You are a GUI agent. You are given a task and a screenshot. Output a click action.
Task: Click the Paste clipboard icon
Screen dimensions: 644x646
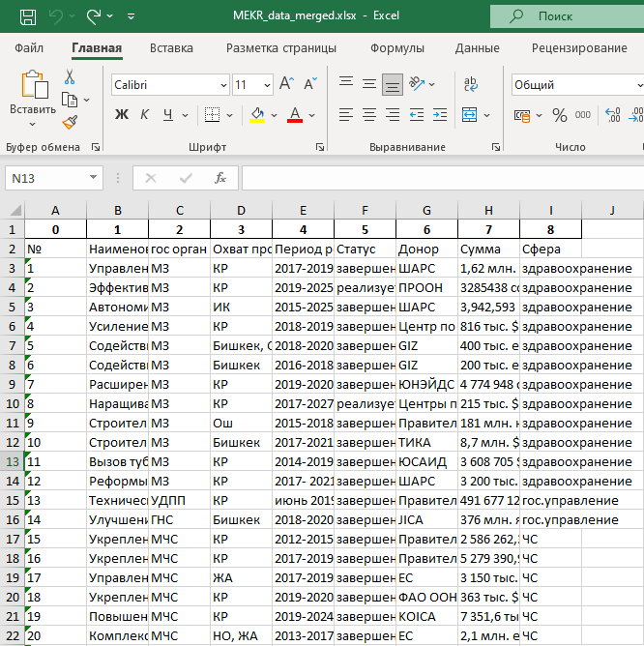pos(35,84)
